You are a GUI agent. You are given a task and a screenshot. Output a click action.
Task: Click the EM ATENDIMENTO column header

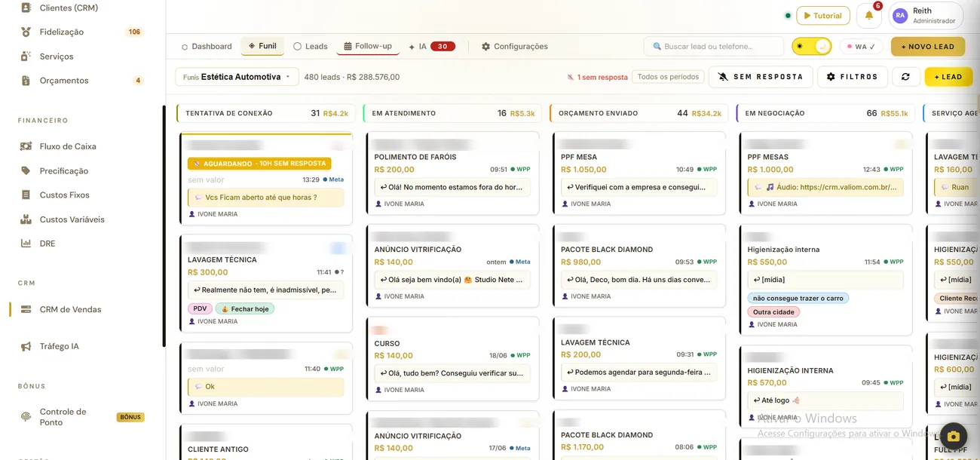click(x=451, y=113)
